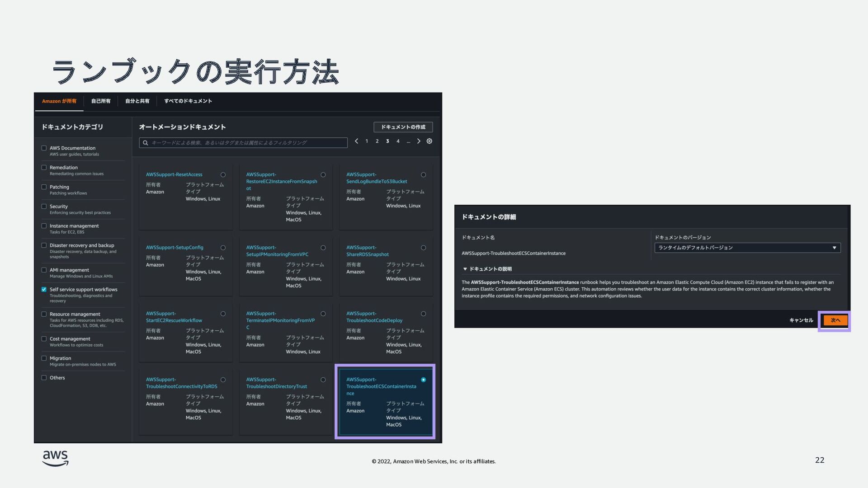The image size is (868, 488).
Task: Check the Remediation category
Action: 44,168
